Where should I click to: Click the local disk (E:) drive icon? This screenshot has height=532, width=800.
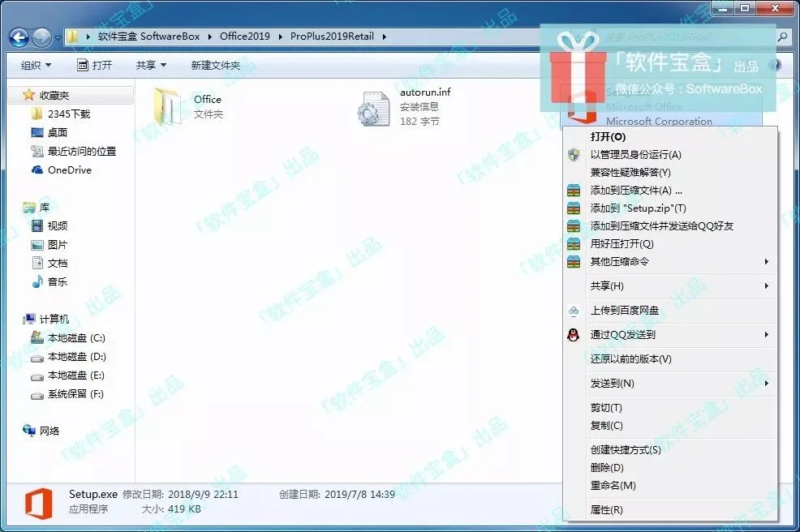[x=37, y=376]
